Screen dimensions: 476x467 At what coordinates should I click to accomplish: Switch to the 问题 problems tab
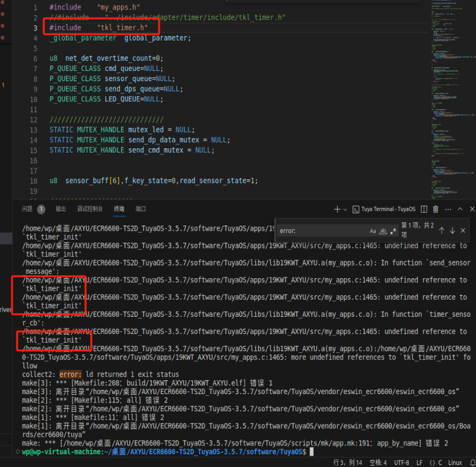click(27, 208)
